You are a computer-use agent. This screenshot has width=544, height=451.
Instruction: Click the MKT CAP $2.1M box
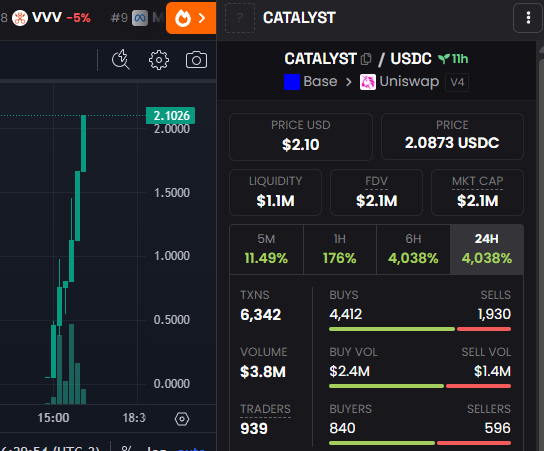point(477,192)
